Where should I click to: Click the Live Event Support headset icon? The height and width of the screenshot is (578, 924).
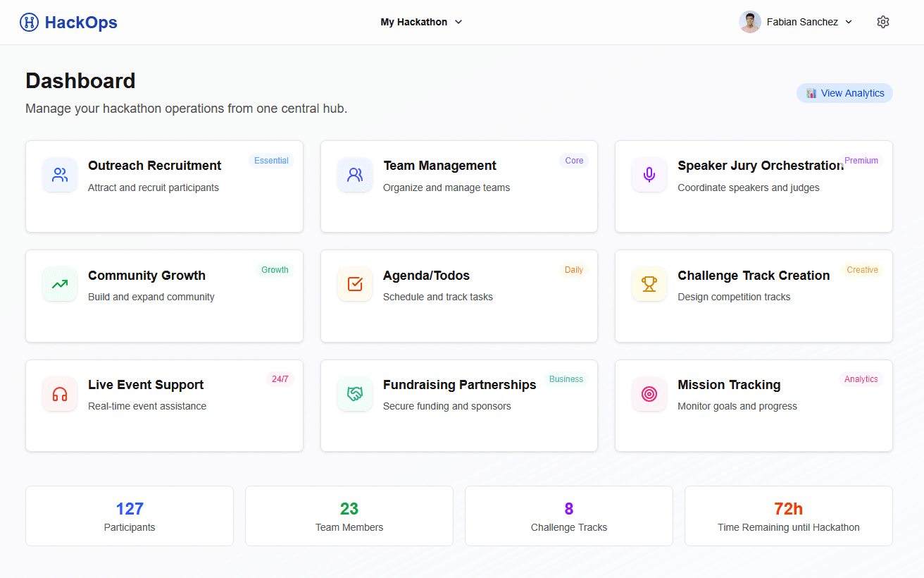click(60, 393)
